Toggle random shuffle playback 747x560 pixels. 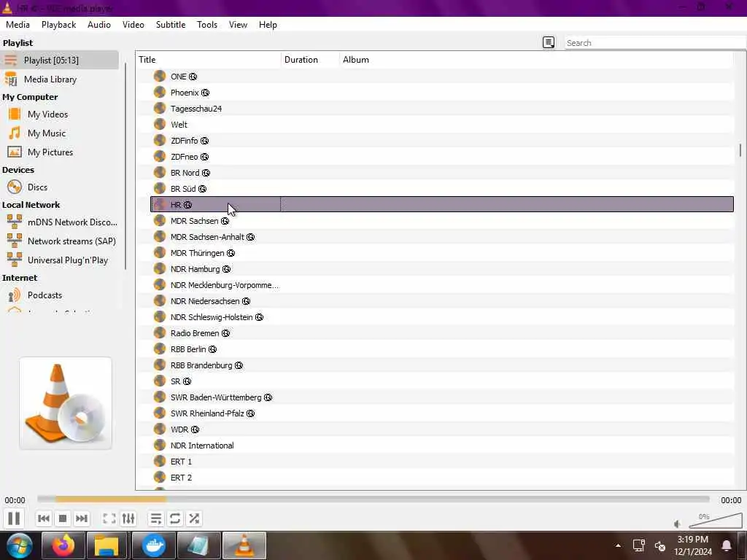pyautogui.click(x=194, y=518)
